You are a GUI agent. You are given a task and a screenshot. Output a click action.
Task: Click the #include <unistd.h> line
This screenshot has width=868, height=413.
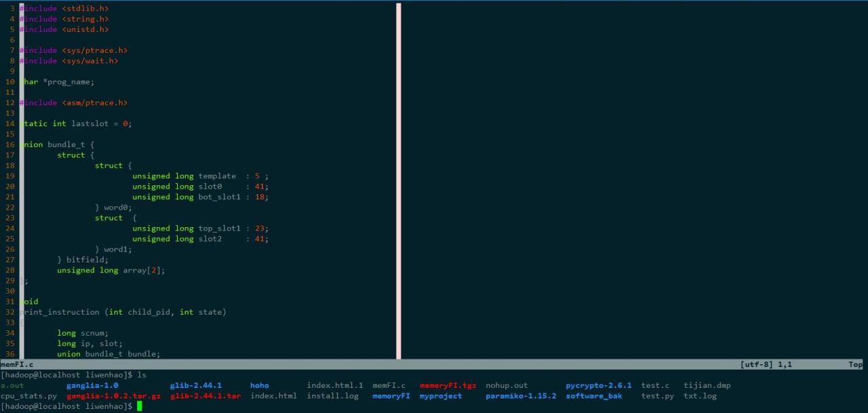coord(64,29)
